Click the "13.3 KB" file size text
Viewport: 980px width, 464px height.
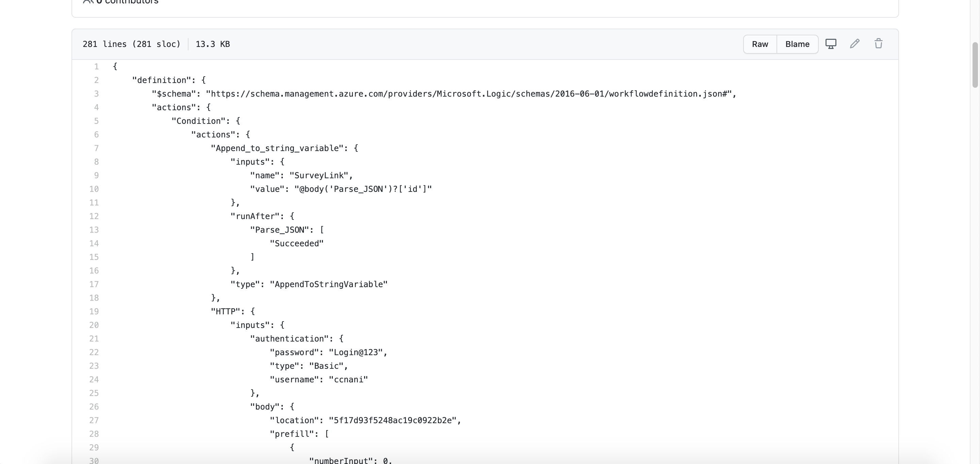213,44
